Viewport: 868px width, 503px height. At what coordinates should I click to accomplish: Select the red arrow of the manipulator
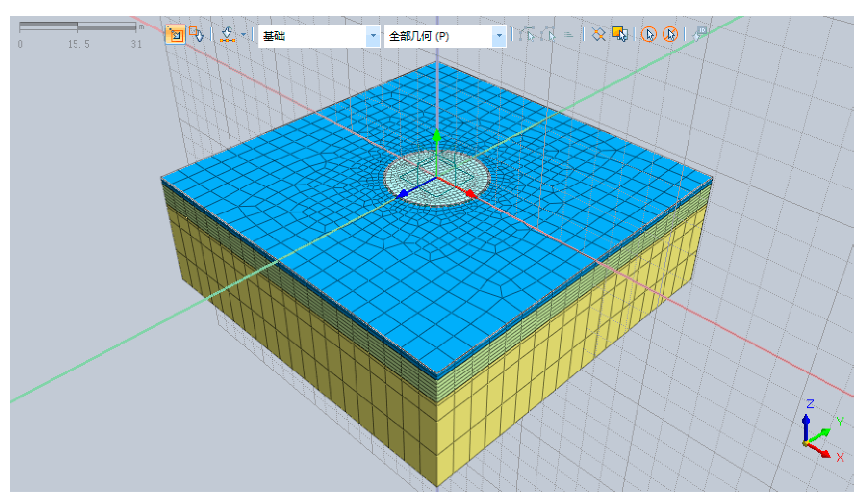tap(470, 194)
